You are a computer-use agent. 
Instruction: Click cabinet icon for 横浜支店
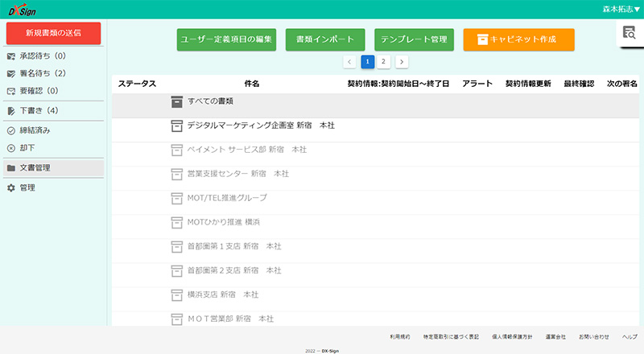pyautogui.click(x=176, y=294)
